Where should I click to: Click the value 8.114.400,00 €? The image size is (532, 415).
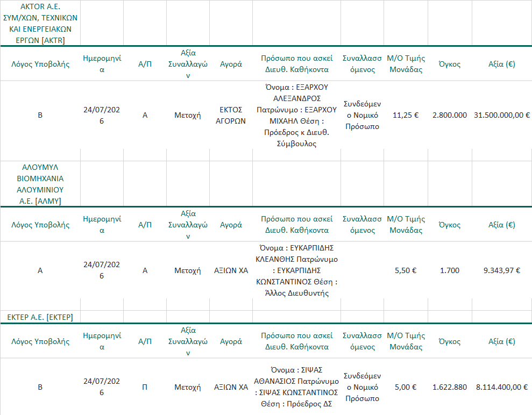pyautogui.click(x=502, y=387)
